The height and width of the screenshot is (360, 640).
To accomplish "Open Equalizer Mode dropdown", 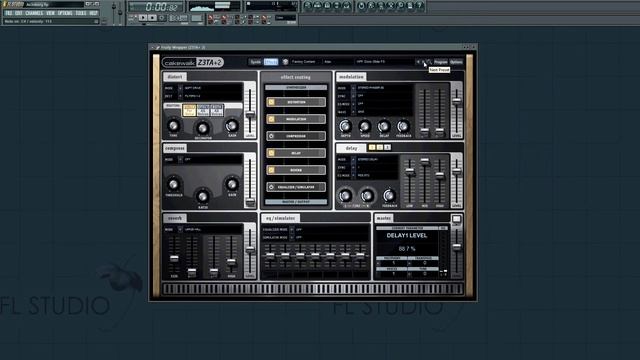I will (x=291, y=229).
